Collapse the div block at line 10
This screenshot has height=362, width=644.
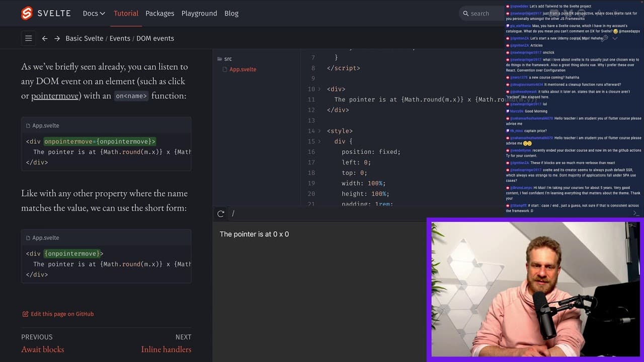pyautogui.click(x=319, y=89)
